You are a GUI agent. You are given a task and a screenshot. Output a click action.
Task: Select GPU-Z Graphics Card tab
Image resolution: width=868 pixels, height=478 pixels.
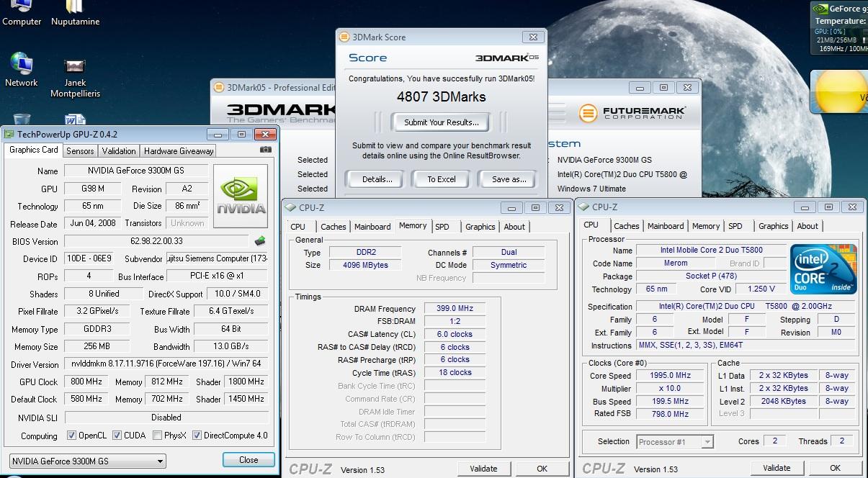34,150
